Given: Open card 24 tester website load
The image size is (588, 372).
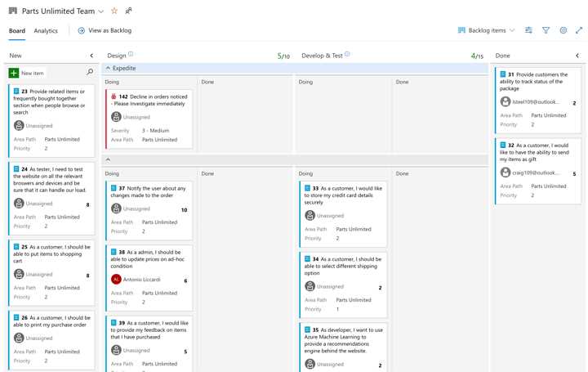Looking at the screenshot, I should [x=50, y=179].
